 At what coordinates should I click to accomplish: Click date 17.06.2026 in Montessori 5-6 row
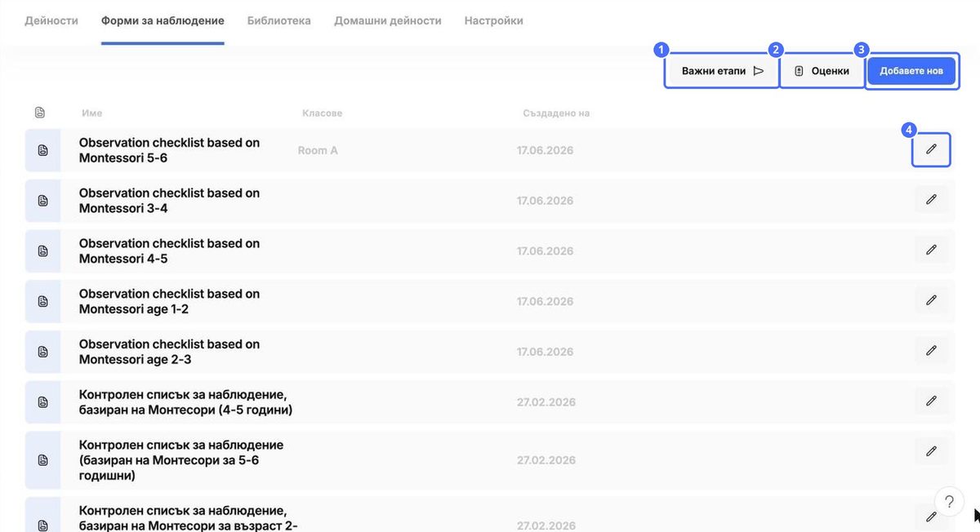click(x=546, y=150)
